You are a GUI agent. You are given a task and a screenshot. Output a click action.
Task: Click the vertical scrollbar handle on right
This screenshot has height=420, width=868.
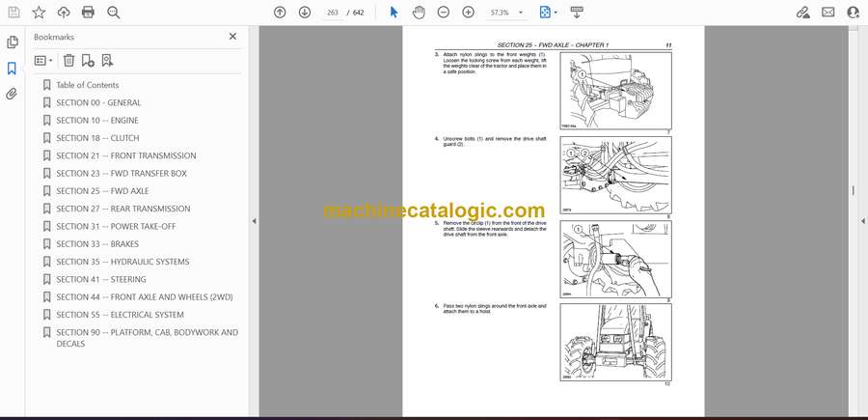click(853, 190)
